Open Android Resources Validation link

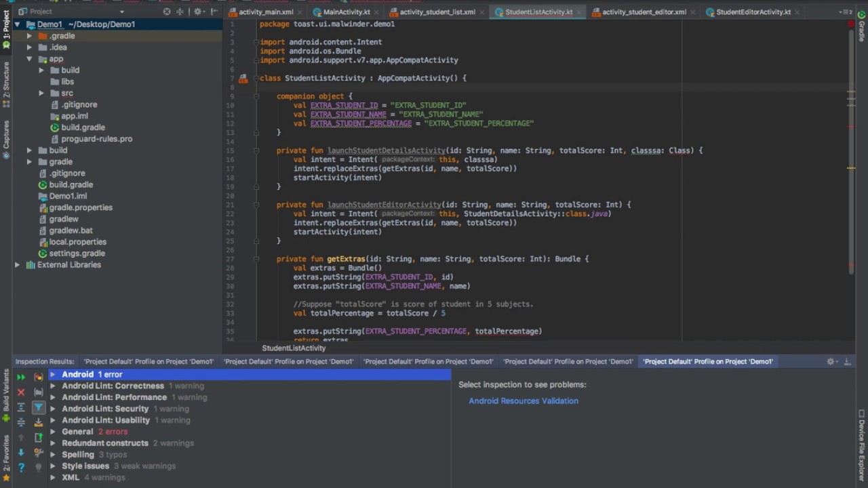pos(524,401)
